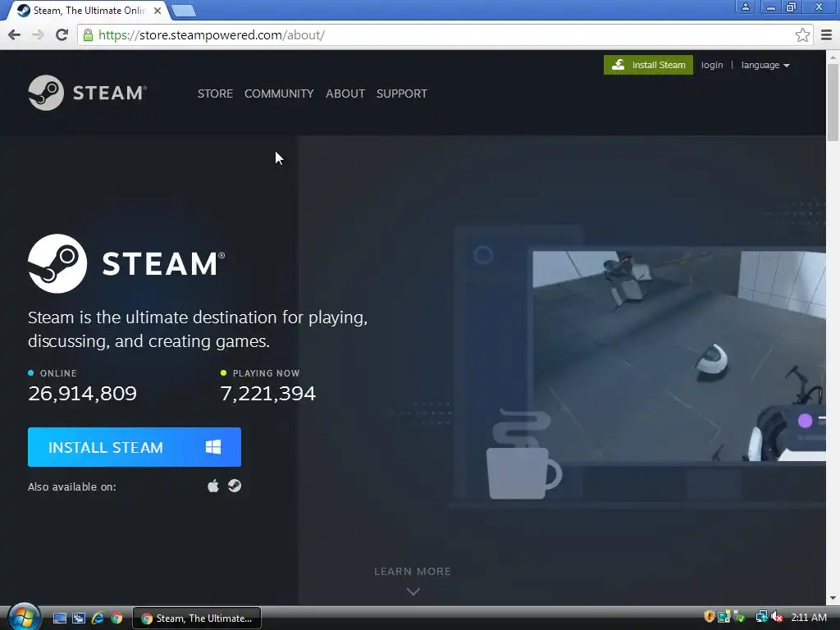The image size is (840, 630).
Task: Open the Windows Start orb
Action: coord(24,617)
